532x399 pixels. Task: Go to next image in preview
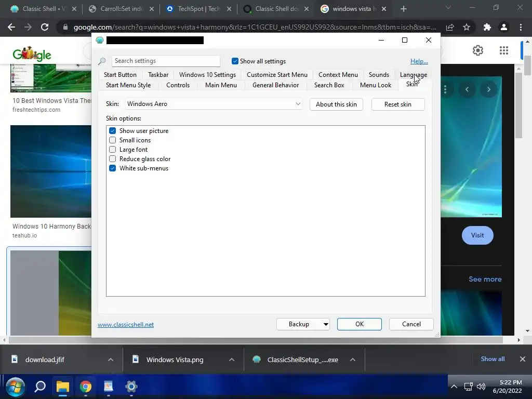click(x=488, y=89)
